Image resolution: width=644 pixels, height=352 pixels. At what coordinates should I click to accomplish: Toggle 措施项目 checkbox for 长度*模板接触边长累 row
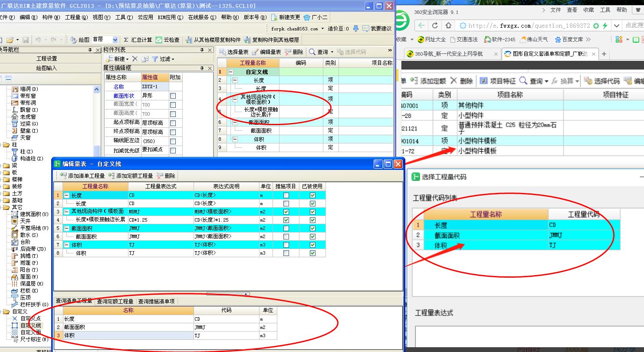286,220
